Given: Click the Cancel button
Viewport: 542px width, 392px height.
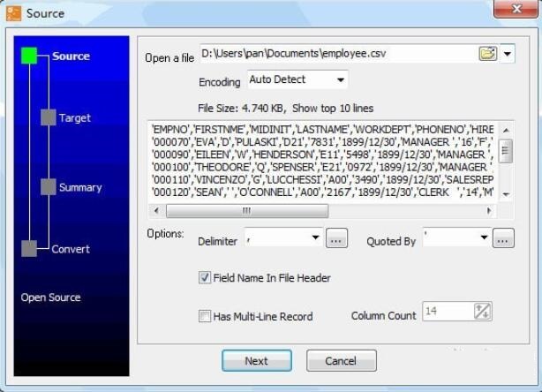Looking at the screenshot, I should point(341,360).
